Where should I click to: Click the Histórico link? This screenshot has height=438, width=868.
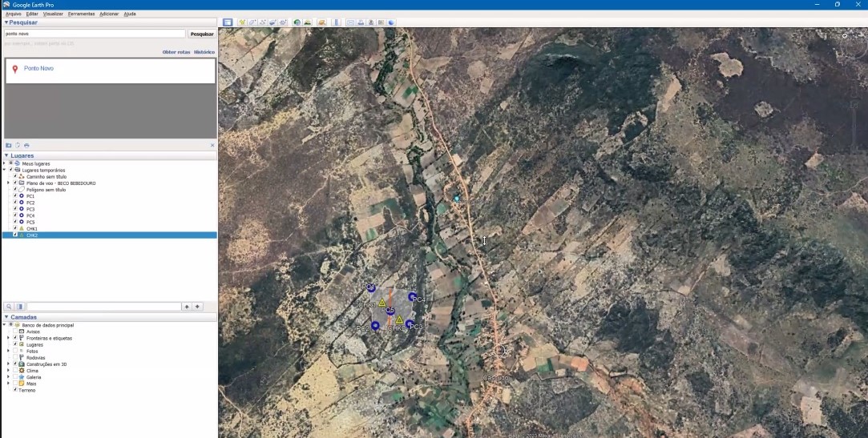pyautogui.click(x=204, y=52)
